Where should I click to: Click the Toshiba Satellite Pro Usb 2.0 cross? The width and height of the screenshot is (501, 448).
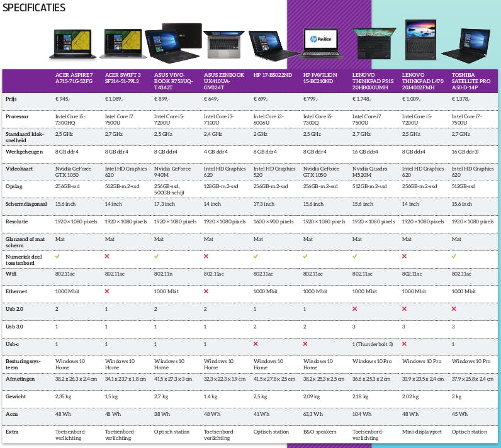[x=454, y=309]
